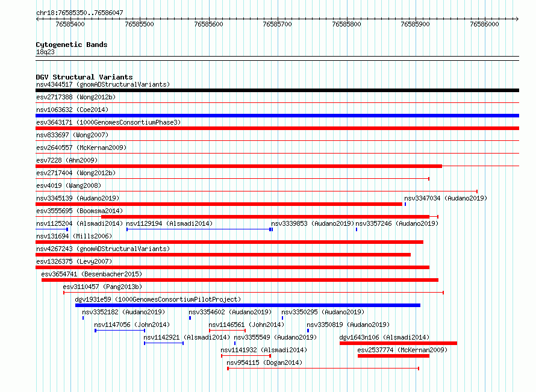Screen dimensions: 536x392
Task: Click the chr18:76585350..76586047 region label
Action: [x=79, y=13]
